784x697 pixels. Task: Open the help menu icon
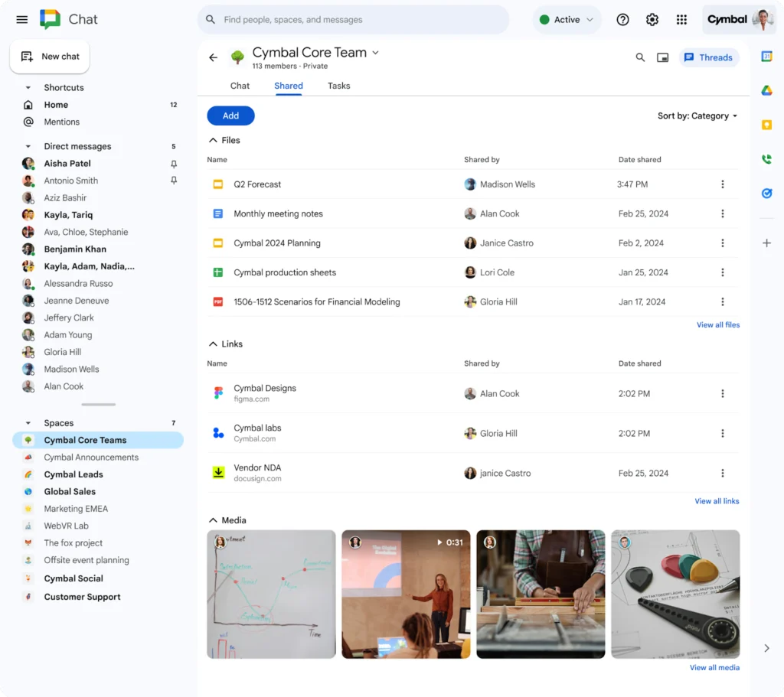(622, 19)
